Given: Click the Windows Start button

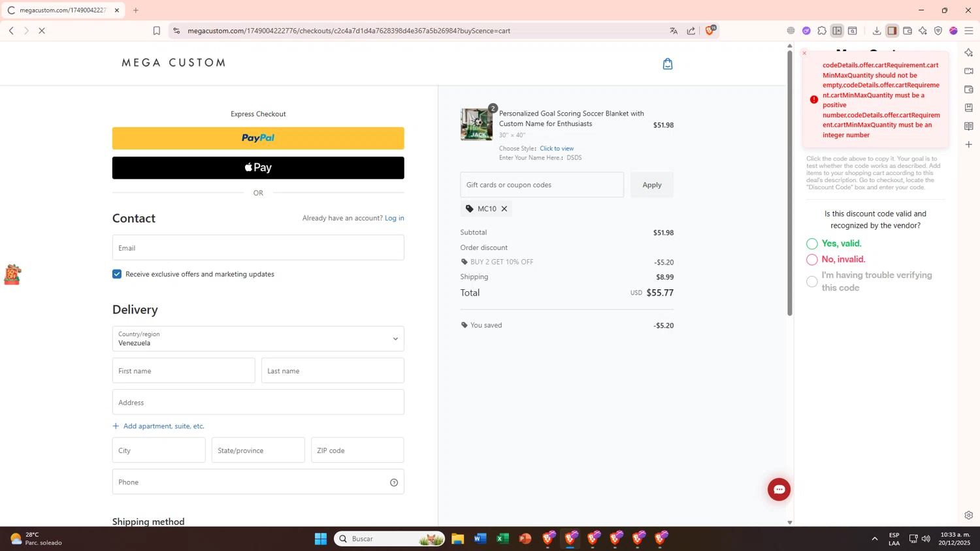Looking at the screenshot, I should pos(321,539).
